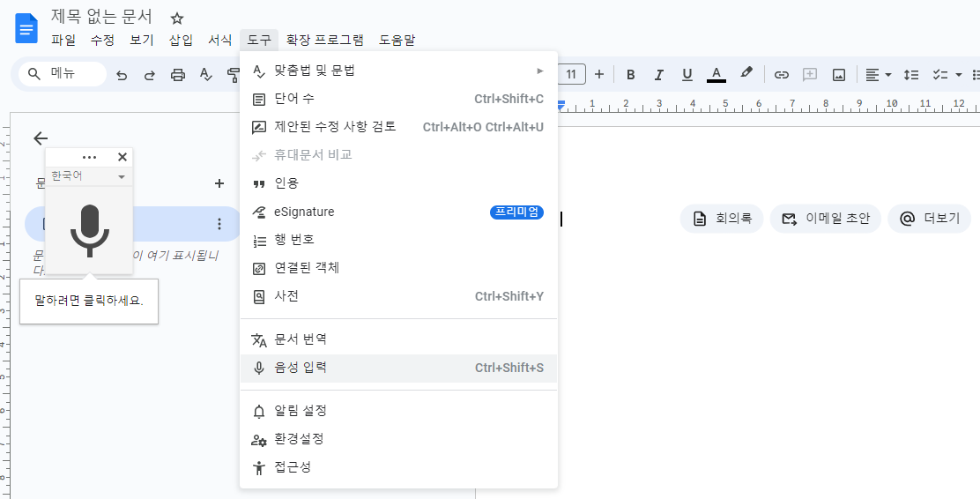Open 접근성 menu entry
Screen dimensions: 980x499
(x=398, y=467)
